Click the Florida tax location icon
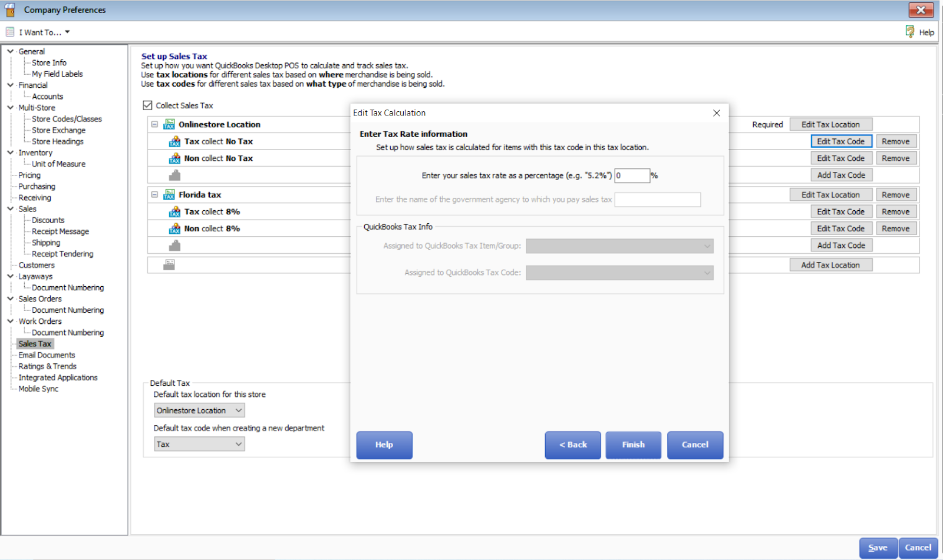The height and width of the screenshot is (560, 943). point(169,195)
